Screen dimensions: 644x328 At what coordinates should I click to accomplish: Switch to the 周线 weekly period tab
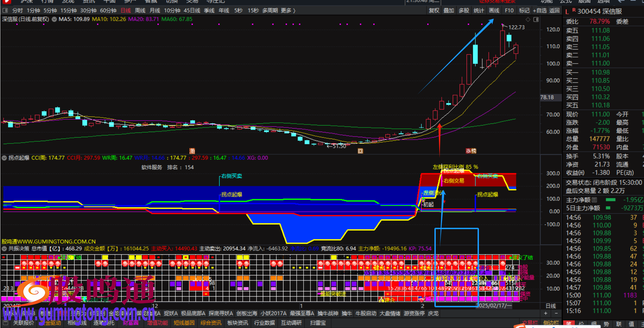click(140, 11)
